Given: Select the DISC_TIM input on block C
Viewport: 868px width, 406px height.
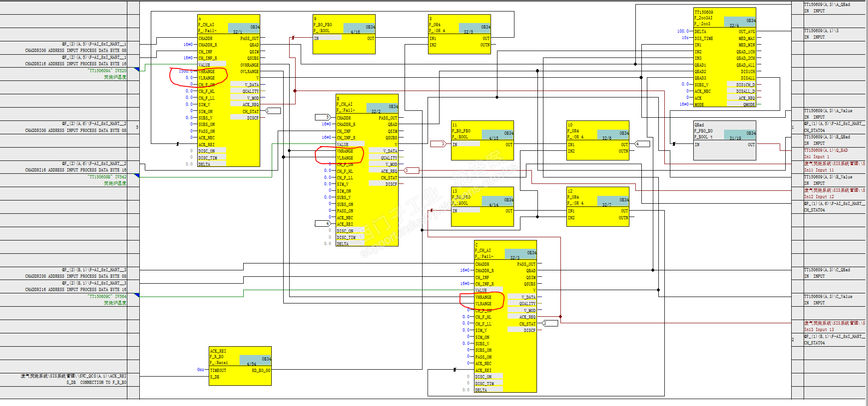Looking at the screenshot, I should click(x=485, y=384).
